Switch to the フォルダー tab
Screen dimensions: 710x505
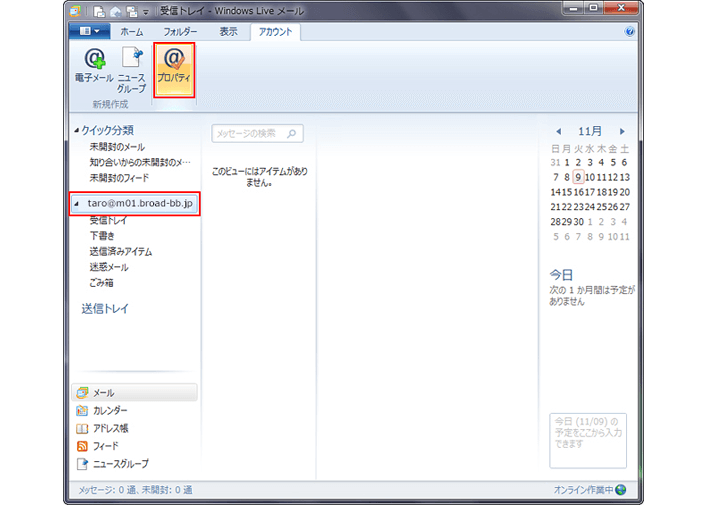click(x=180, y=32)
